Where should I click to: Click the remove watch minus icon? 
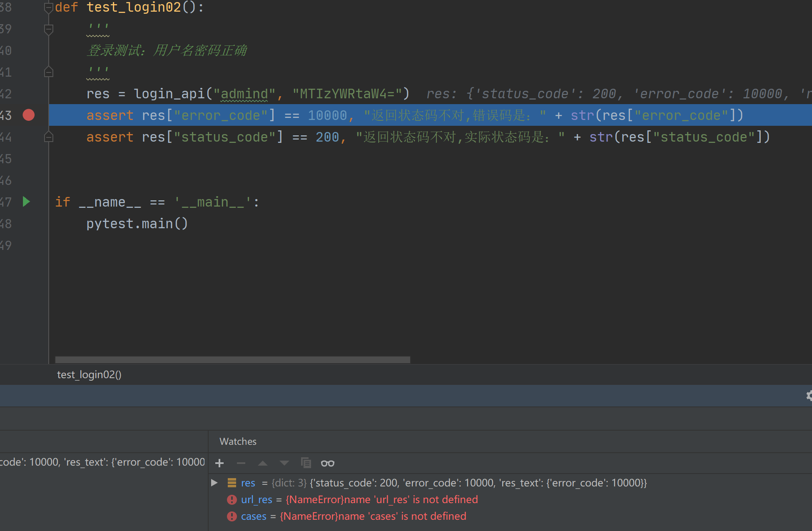pos(241,463)
